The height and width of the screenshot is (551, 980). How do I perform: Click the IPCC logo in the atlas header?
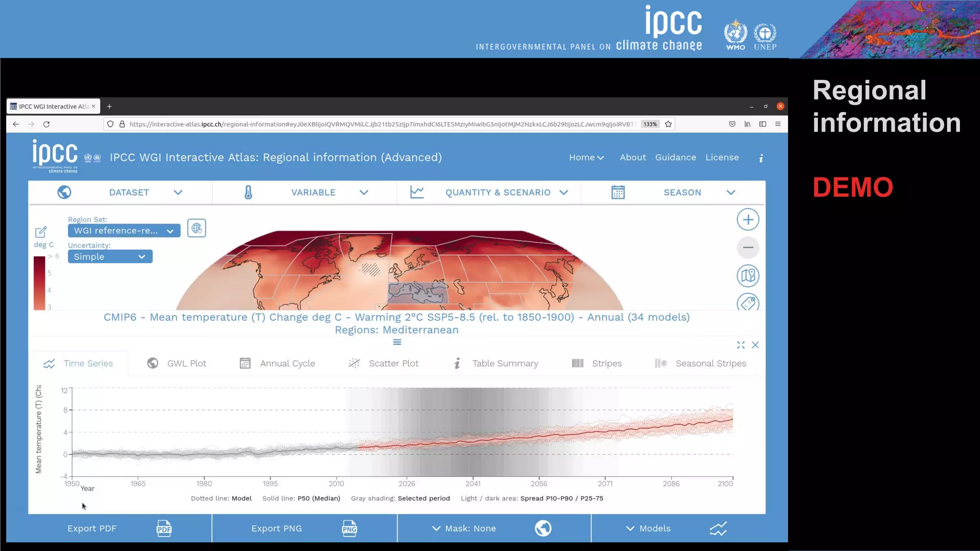tap(55, 156)
